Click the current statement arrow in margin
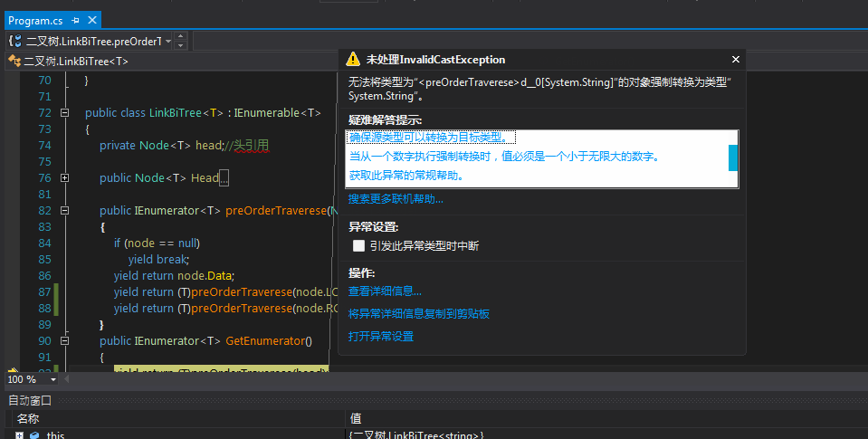 pyautogui.click(x=13, y=371)
